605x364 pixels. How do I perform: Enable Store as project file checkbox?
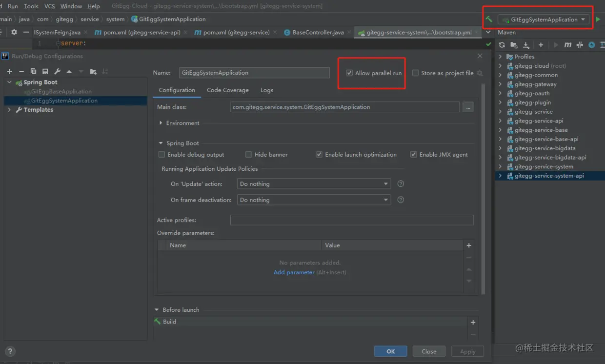(x=415, y=73)
